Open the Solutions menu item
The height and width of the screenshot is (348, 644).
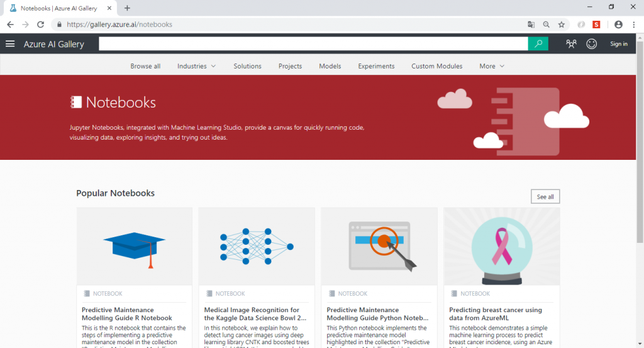click(x=247, y=66)
